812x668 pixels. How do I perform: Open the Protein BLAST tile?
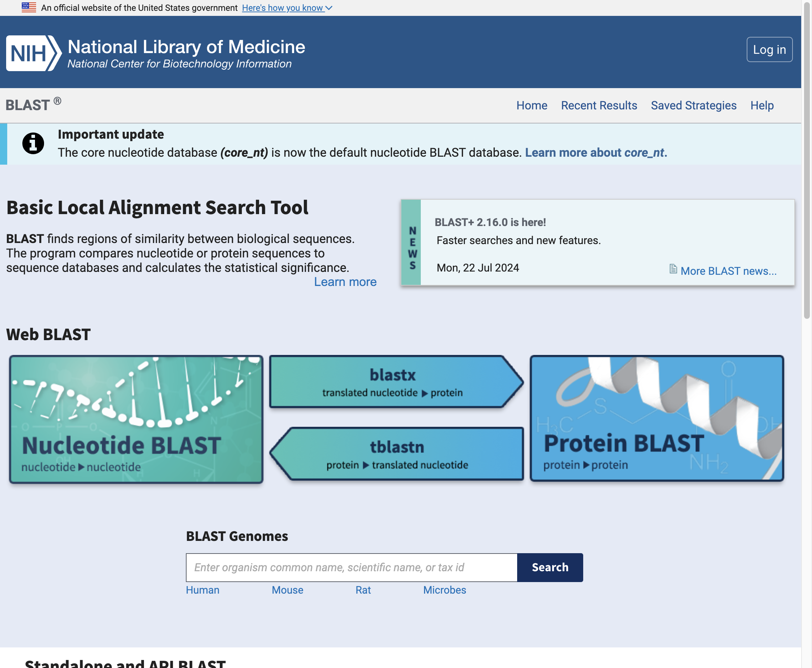[x=656, y=418]
